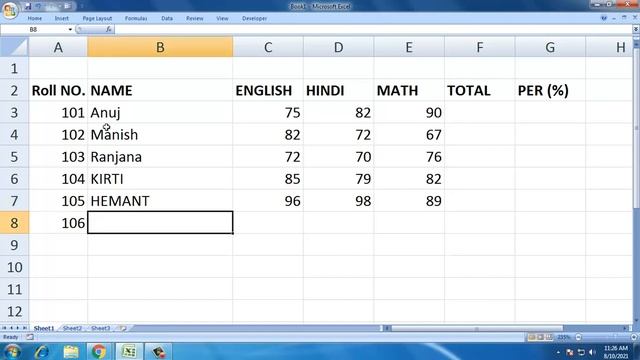Switch to Sheet2 tab
Image resolution: width=640 pixels, height=360 pixels.
[72, 328]
